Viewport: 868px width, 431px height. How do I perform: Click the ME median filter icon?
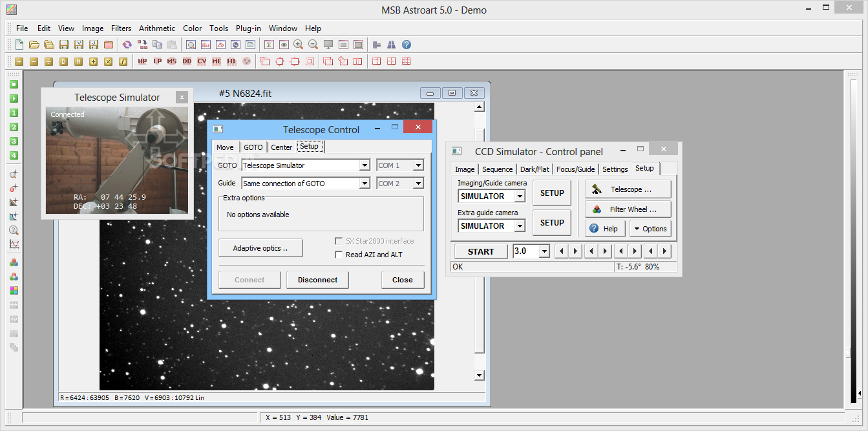coord(217,61)
